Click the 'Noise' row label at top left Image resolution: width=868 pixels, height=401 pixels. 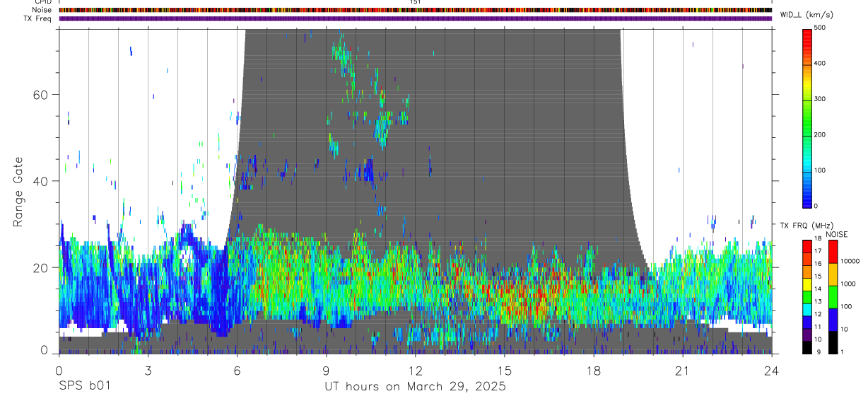42,10
